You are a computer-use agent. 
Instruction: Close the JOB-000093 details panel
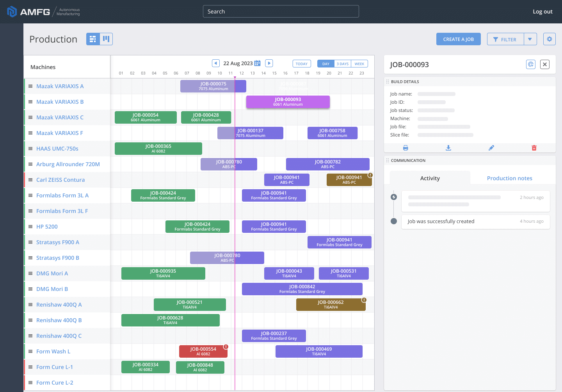(545, 64)
